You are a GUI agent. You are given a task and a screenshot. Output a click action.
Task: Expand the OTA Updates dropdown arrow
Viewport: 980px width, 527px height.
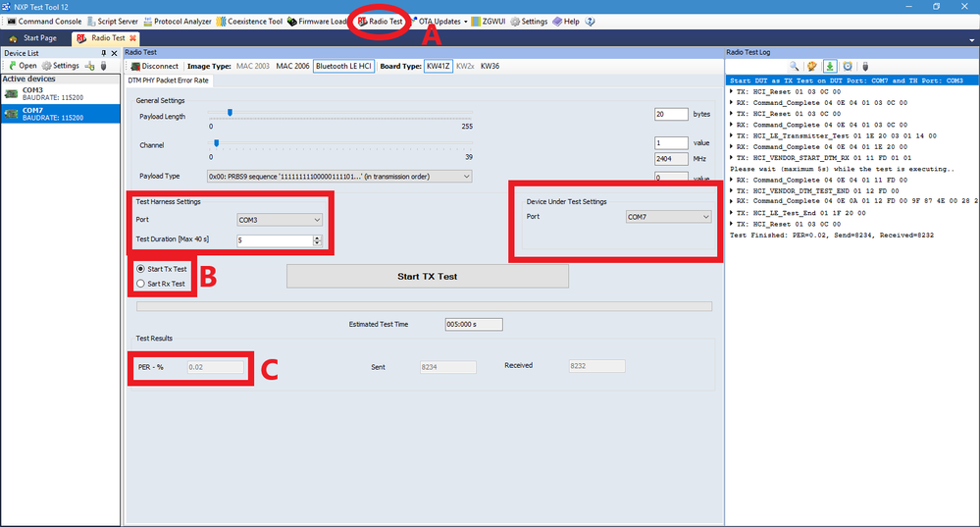tap(466, 22)
